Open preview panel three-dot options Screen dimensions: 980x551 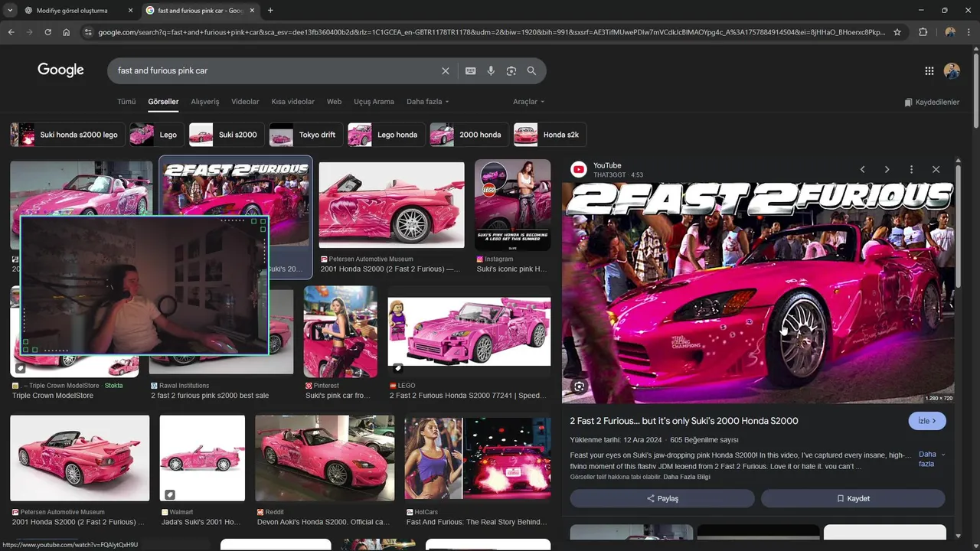911,169
